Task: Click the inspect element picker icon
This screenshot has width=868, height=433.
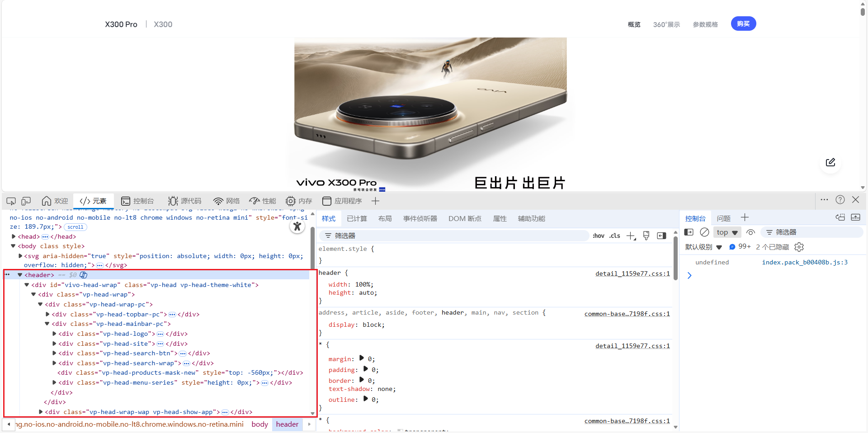Action: [x=11, y=201]
